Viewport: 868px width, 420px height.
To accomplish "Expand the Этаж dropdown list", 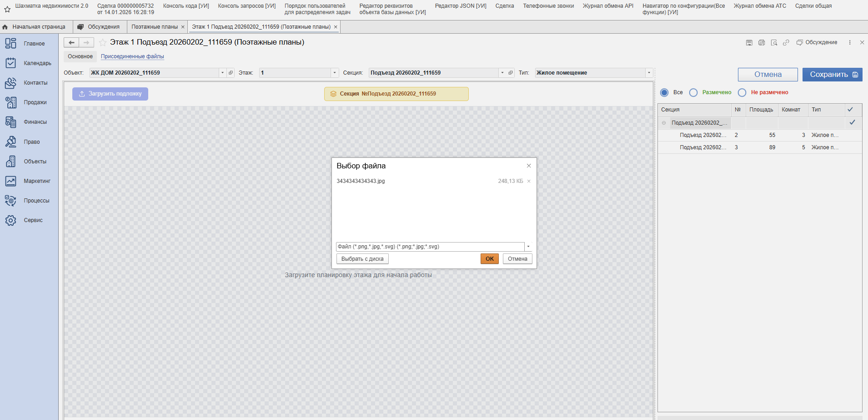I will pos(335,73).
